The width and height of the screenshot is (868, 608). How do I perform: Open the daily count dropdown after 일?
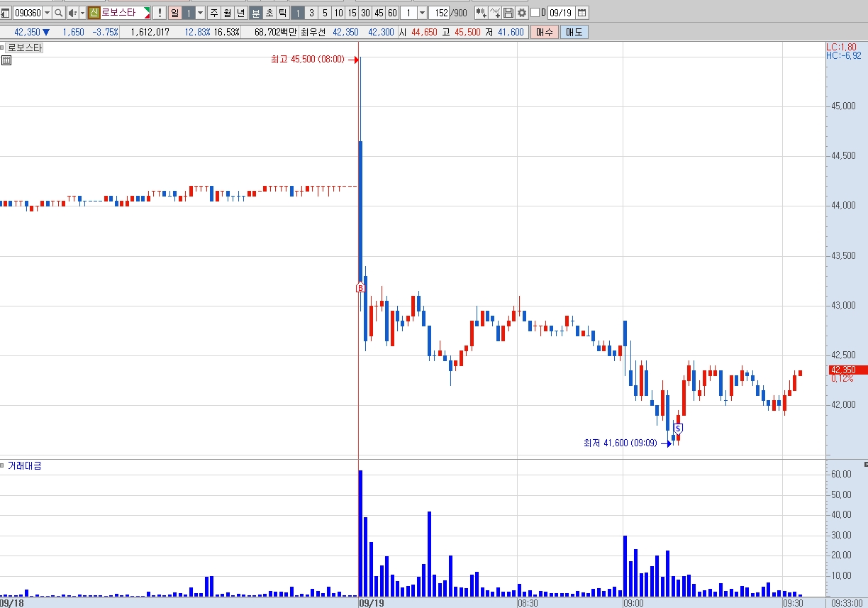click(x=200, y=13)
